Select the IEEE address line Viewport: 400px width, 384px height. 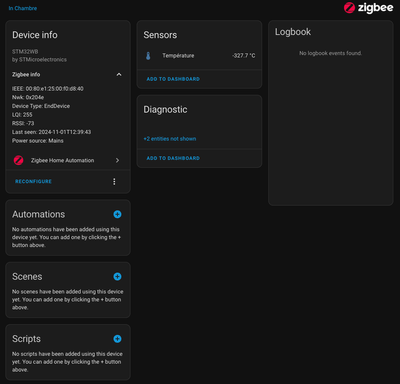(x=48, y=89)
